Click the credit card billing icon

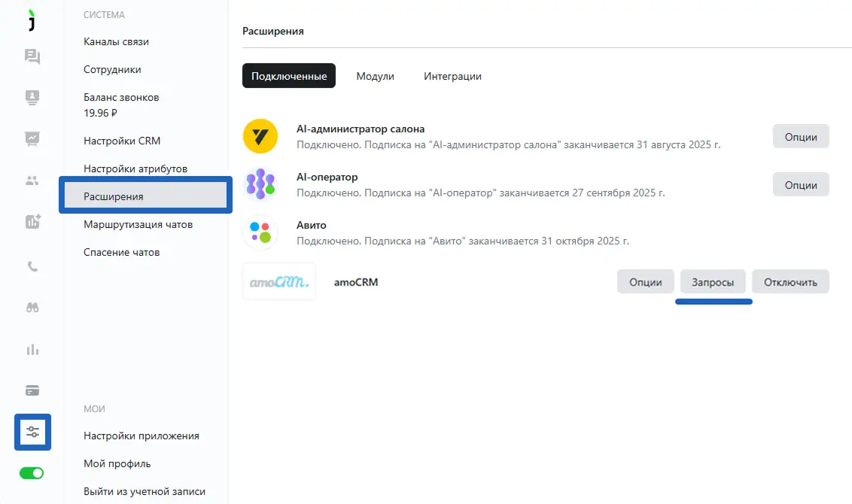click(x=32, y=390)
